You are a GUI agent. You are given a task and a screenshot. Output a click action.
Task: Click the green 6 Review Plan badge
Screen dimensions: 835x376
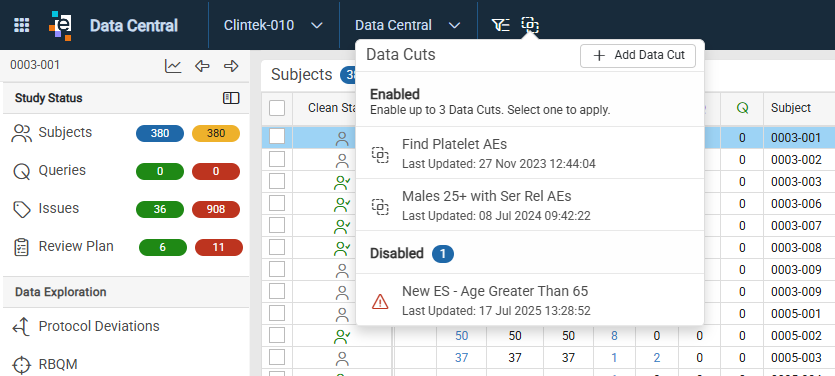point(163,248)
